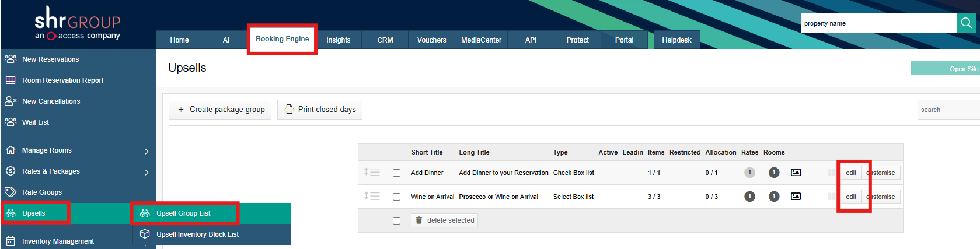This screenshot has width=980, height=249.
Task: Click the Long Title column header
Action: pos(474,152)
